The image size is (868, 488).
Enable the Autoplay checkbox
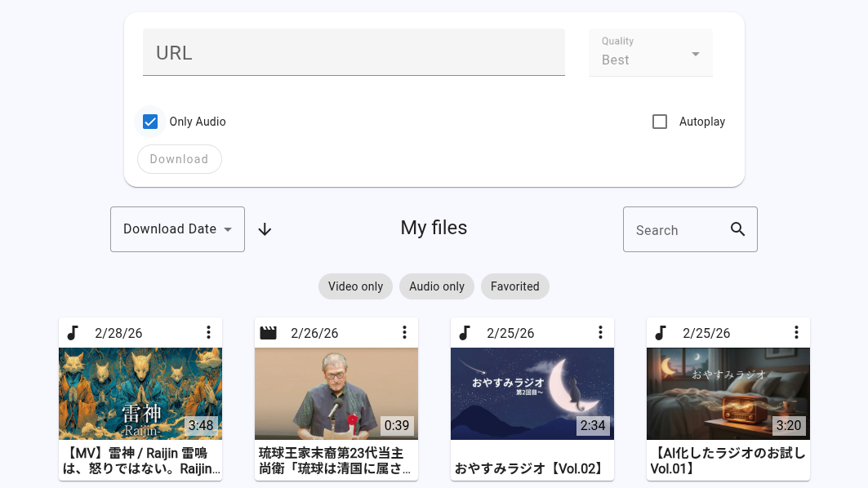[x=659, y=122]
